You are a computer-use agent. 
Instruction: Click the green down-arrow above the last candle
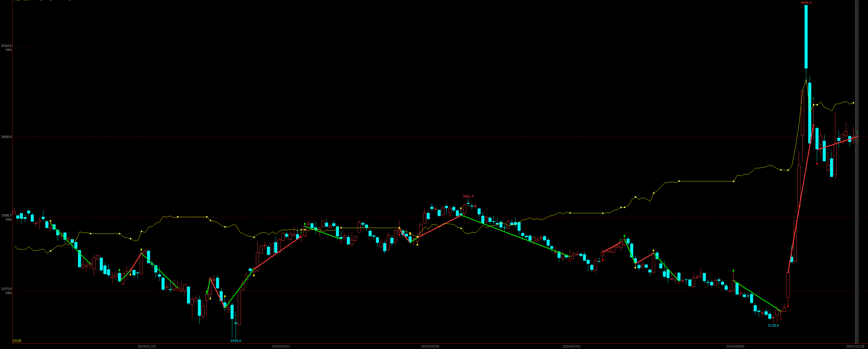point(857,132)
